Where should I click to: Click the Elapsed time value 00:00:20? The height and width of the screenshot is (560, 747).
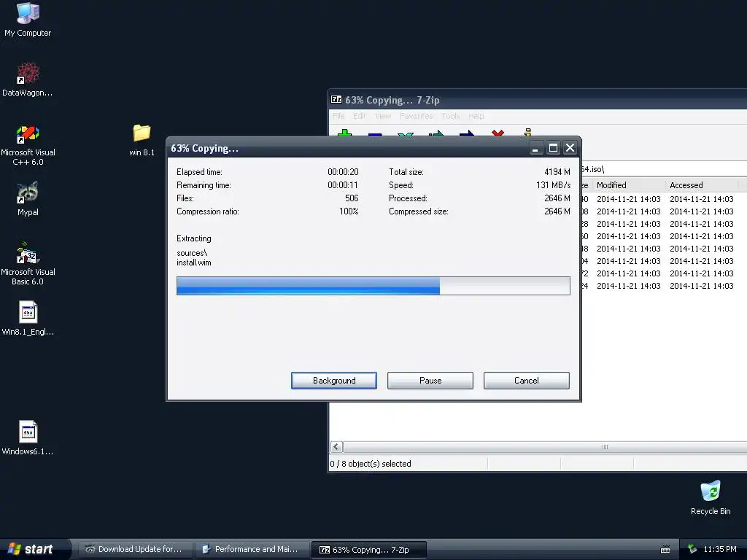(x=343, y=172)
